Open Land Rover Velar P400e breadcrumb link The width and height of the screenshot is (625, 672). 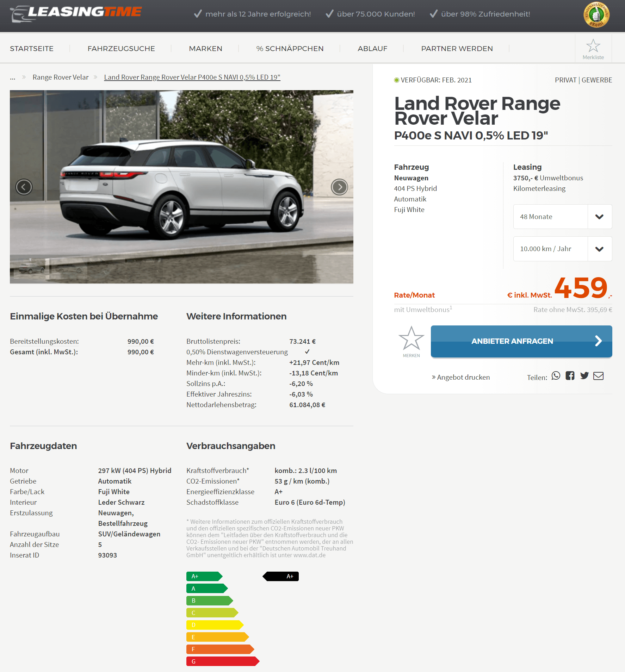coord(192,77)
